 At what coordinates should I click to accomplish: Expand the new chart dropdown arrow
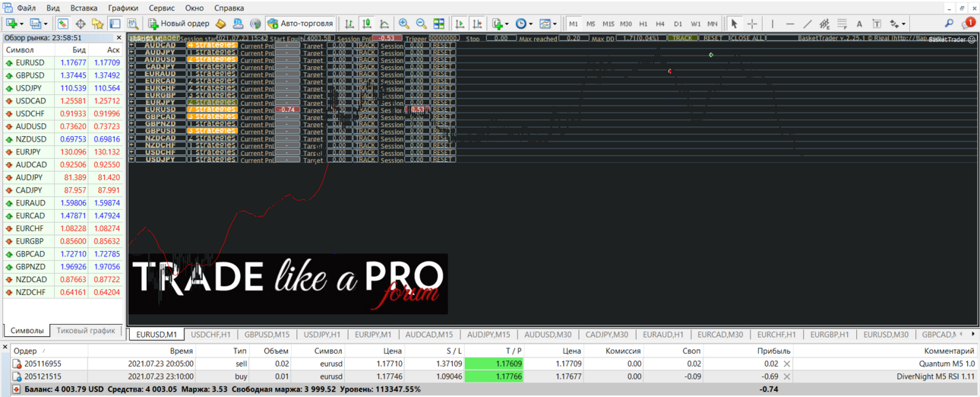pyautogui.click(x=21, y=24)
